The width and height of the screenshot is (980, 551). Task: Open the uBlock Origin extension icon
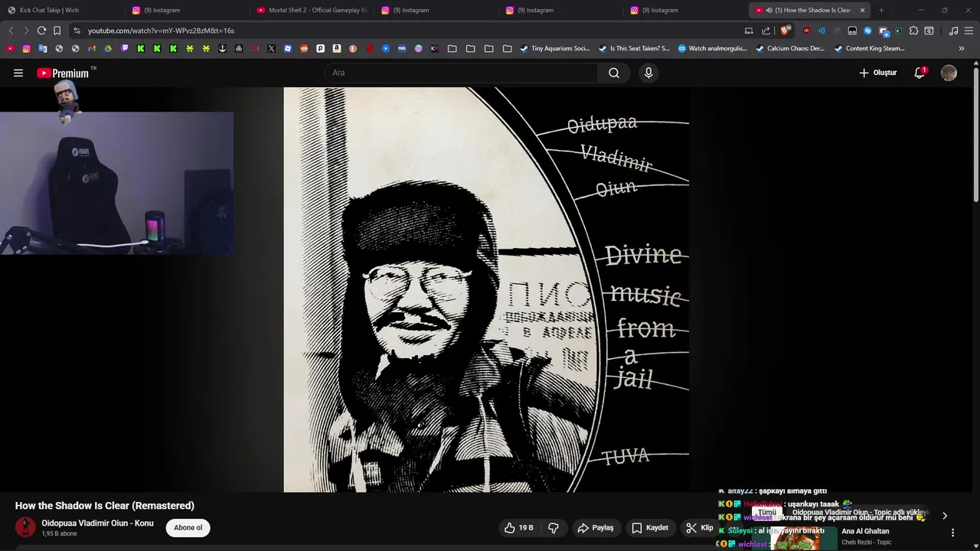[x=806, y=31]
